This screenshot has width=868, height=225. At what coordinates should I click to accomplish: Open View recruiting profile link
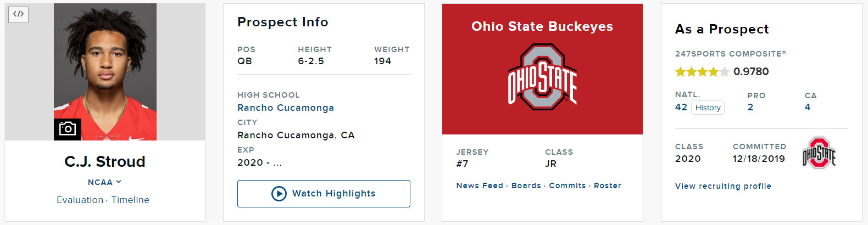723,186
